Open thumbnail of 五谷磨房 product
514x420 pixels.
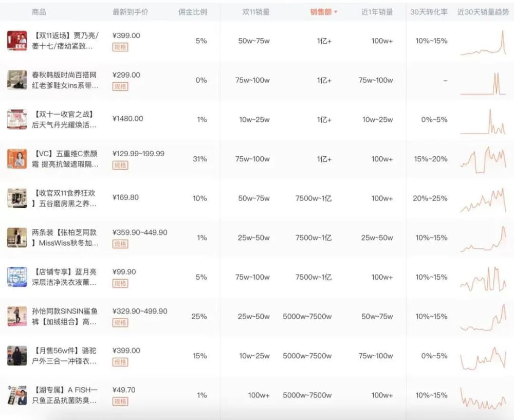[x=17, y=198]
